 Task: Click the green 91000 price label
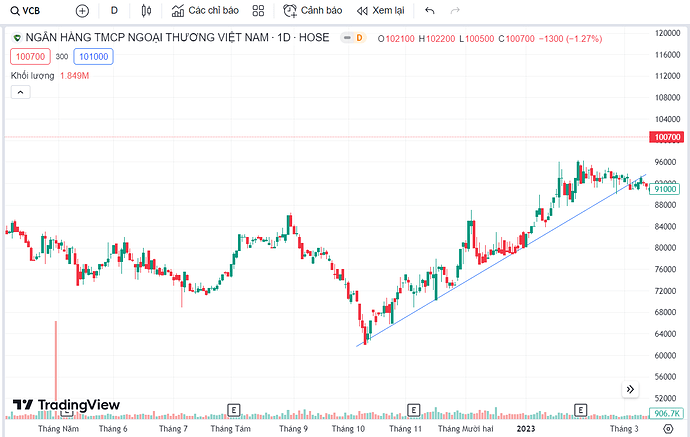point(664,189)
